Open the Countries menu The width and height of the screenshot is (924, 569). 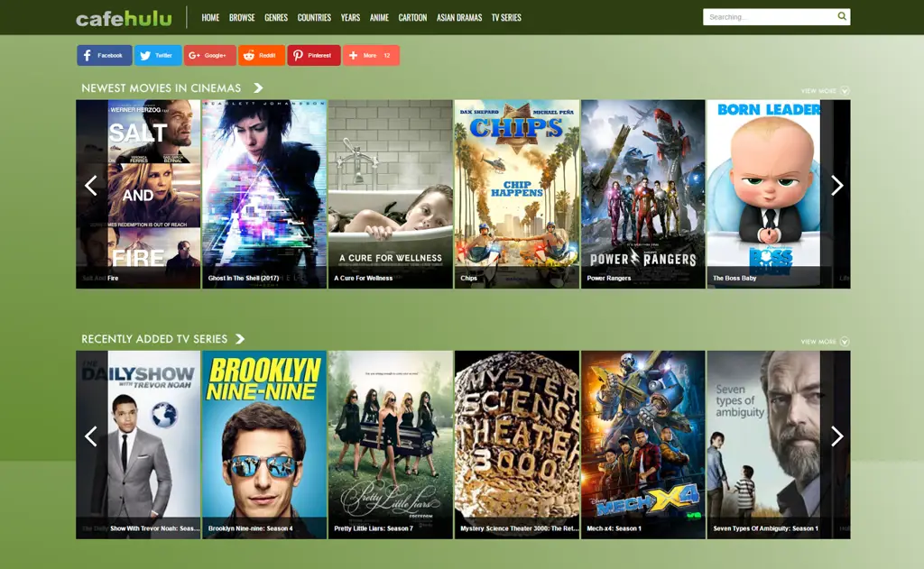pyautogui.click(x=314, y=18)
